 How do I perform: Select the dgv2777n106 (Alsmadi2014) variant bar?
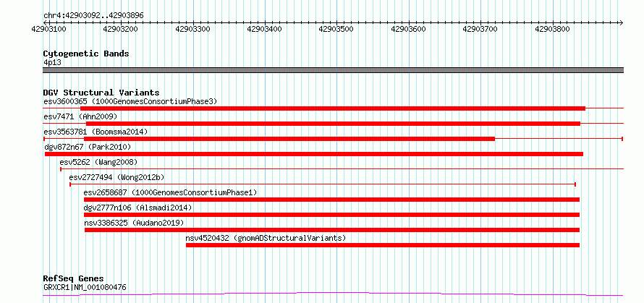(331, 215)
